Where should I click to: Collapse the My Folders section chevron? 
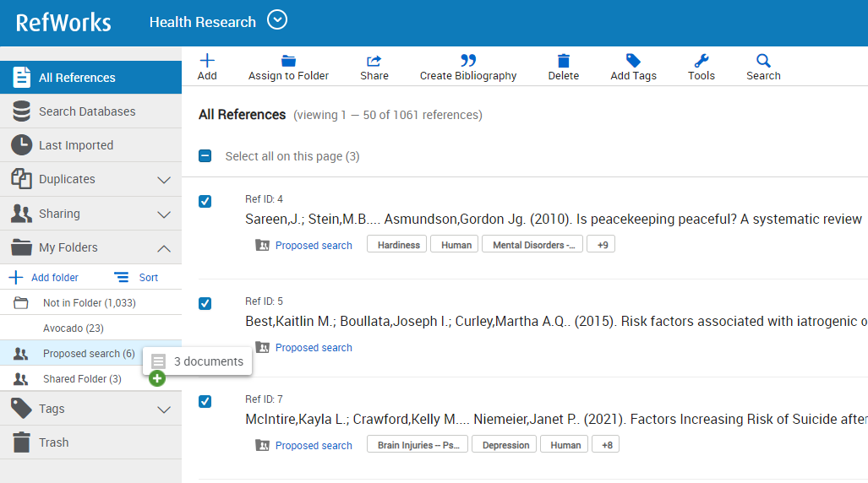164,248
